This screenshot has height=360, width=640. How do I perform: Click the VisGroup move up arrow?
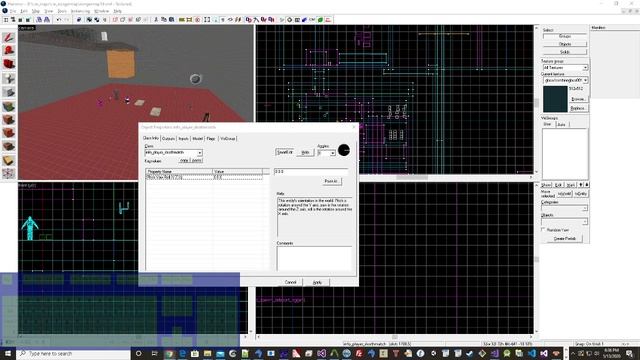pyautogui.click(x=580, y=185)
